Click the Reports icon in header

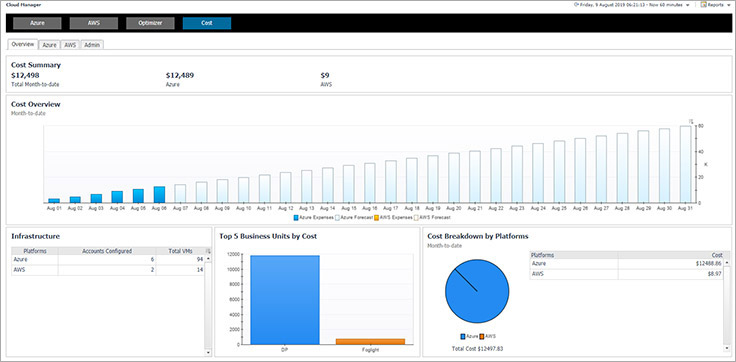click(x=704, y=5)
